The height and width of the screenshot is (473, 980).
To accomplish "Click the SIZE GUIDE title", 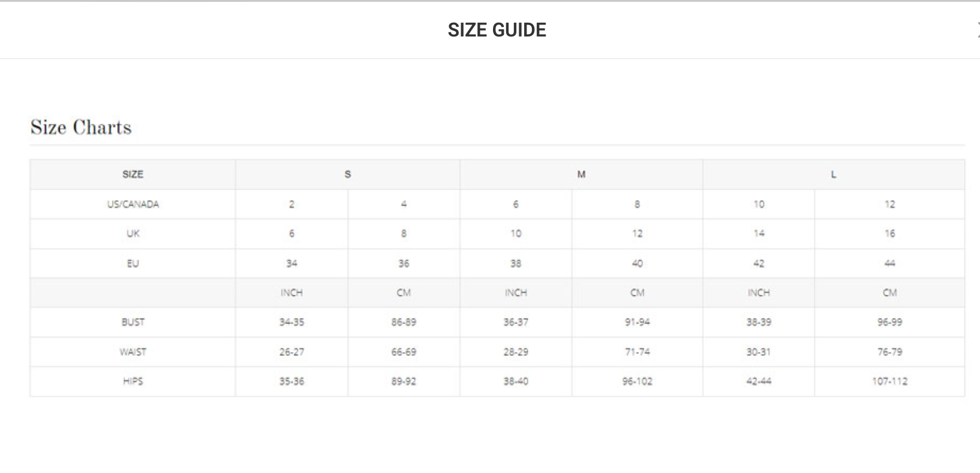I will tap(497, 30).
